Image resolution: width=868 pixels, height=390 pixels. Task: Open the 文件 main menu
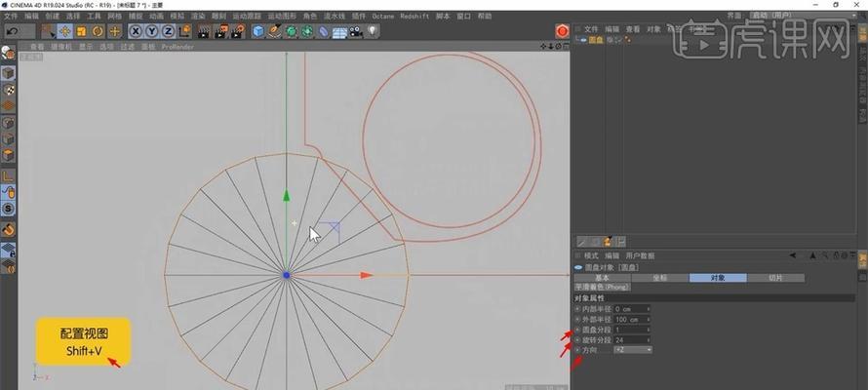[11, 16]
